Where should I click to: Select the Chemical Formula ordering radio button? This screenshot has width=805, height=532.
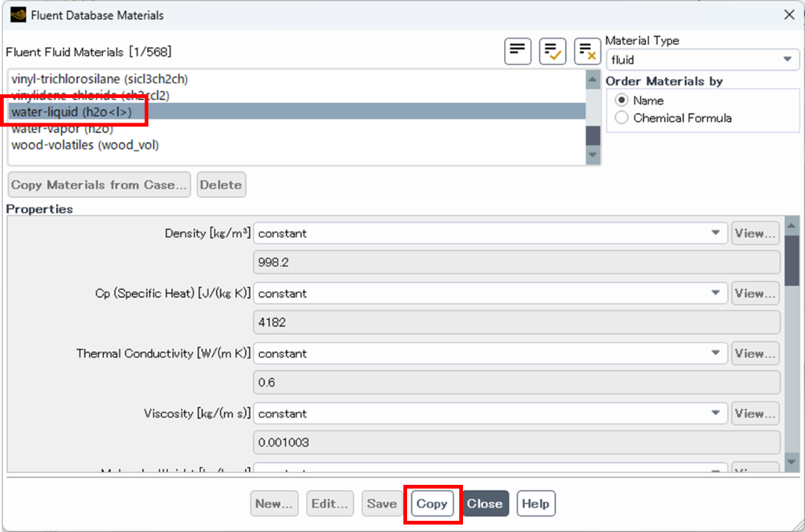pyautogui.click(x=621, y=118)
